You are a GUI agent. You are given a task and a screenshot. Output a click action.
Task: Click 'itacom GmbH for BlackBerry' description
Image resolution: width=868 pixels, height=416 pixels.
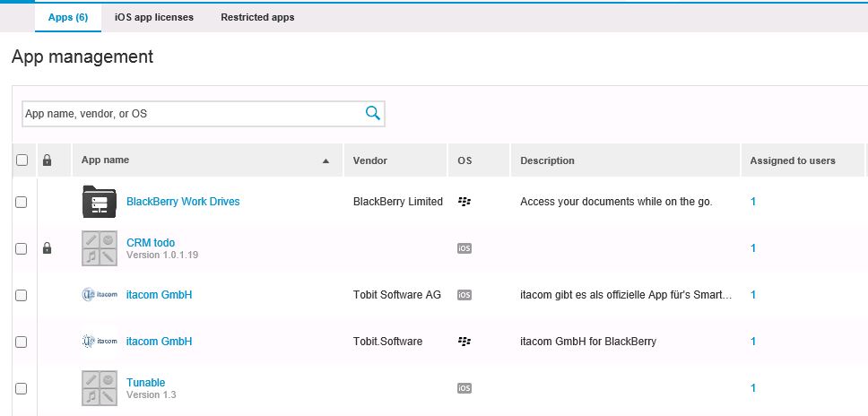pos(588,342)
